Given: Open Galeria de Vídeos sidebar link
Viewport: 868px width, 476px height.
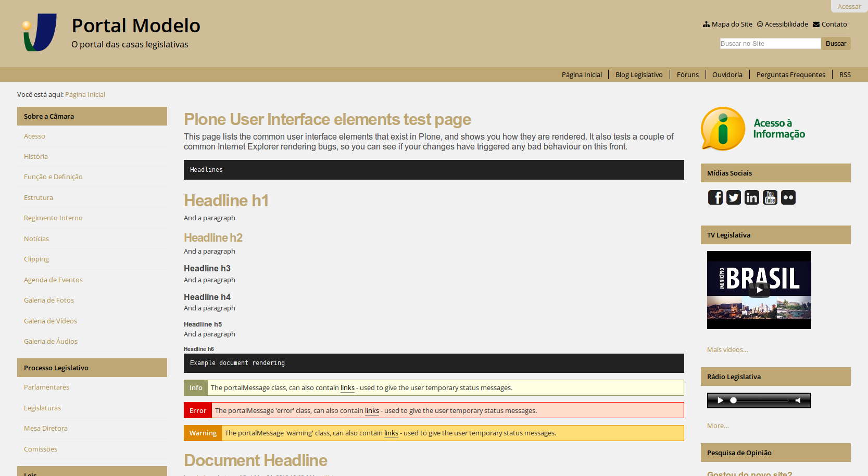Looking at the screenshot, I should tap(51, 321).
